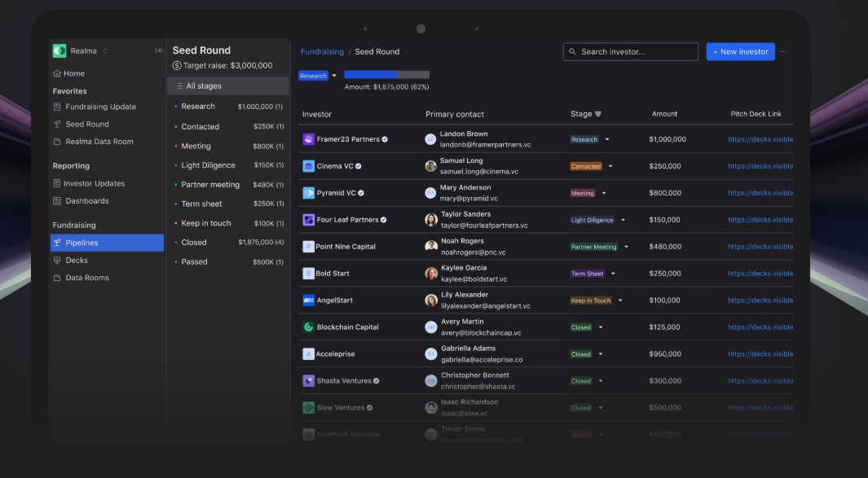Click the AngelStart logo icon
This screenshot has height=478, width=868.
tap(309, 300)
